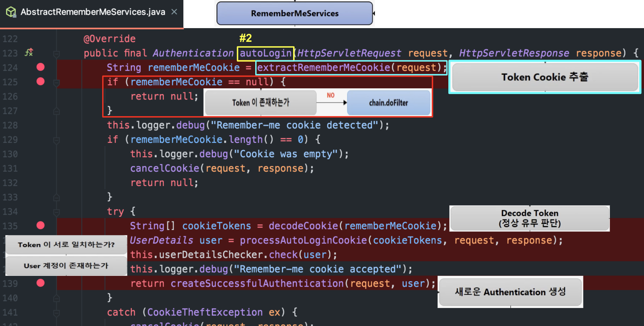Click the processAutoLoginCookie method call

click(x=303, y=241)
